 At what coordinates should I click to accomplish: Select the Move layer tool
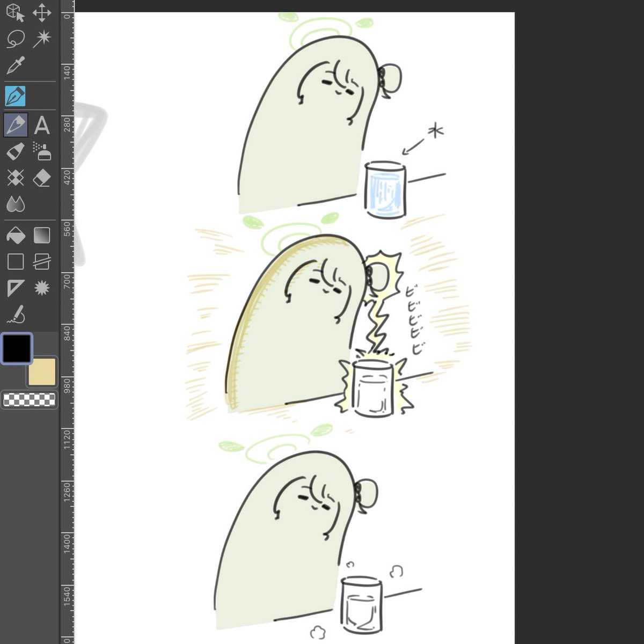[x=42, y=12]
